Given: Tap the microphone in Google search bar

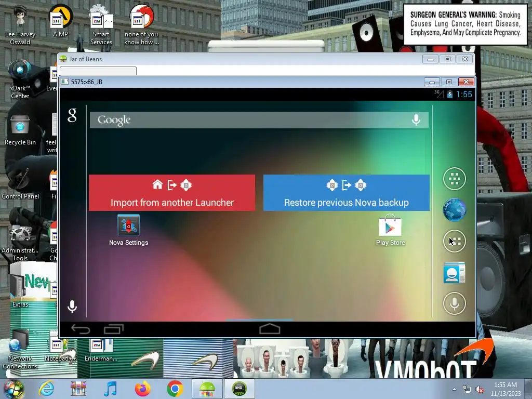Looking at the screenshot, I should click(x=416, y=120).
